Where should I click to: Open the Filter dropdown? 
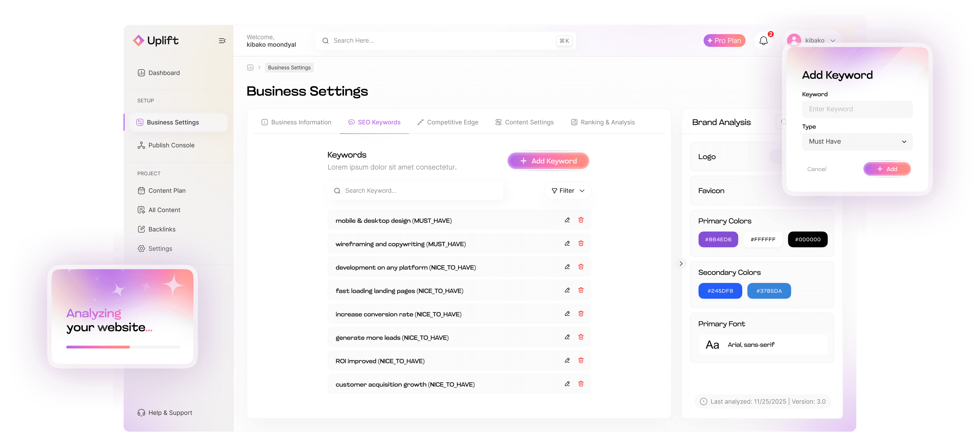568,191
